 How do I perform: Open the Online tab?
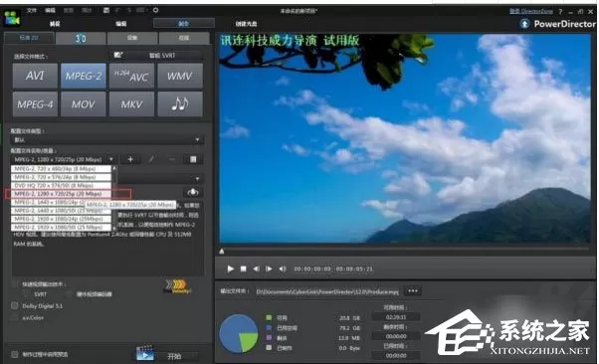[x=184, y=38]
